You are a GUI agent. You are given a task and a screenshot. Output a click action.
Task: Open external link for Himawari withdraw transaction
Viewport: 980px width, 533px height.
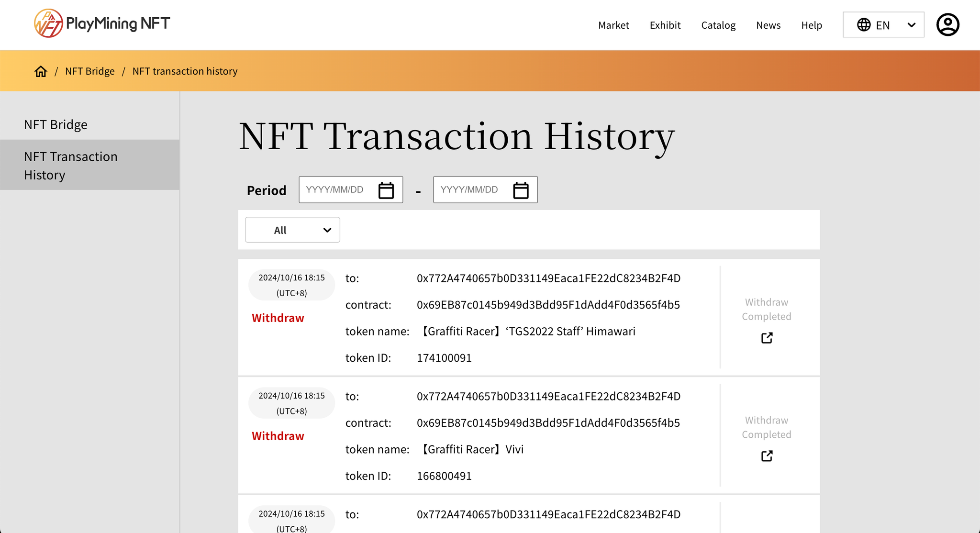click(767, 338)
